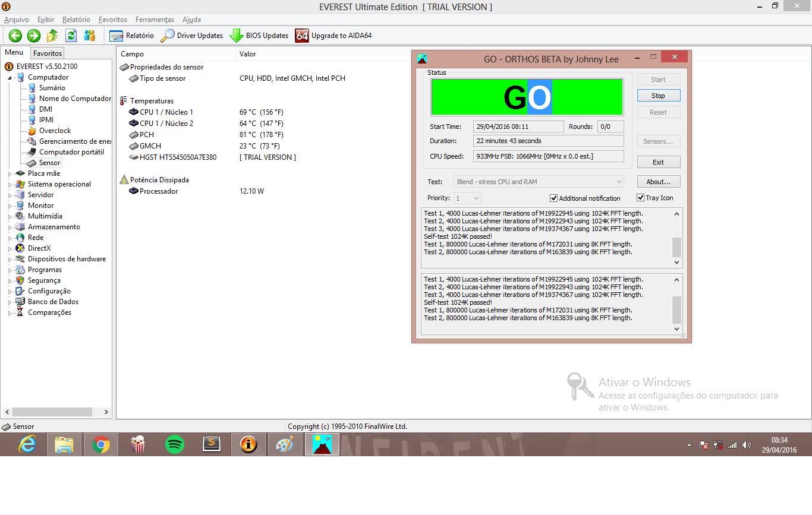
Task: Click the upper Orthos log scrollbar down arrow
Action: pos(677,262)
